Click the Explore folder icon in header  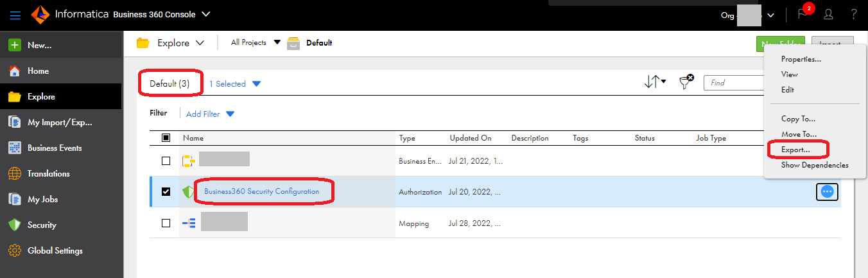[x=143, y=43]
